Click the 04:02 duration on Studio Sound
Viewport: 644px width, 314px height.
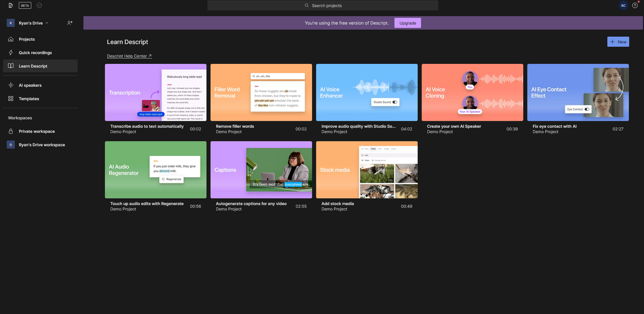click(x=407, y=129)
